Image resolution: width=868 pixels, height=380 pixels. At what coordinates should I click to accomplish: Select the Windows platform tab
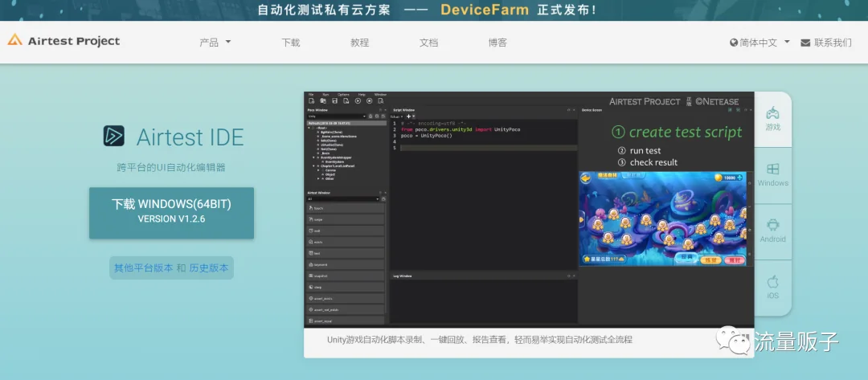[773, 175]
